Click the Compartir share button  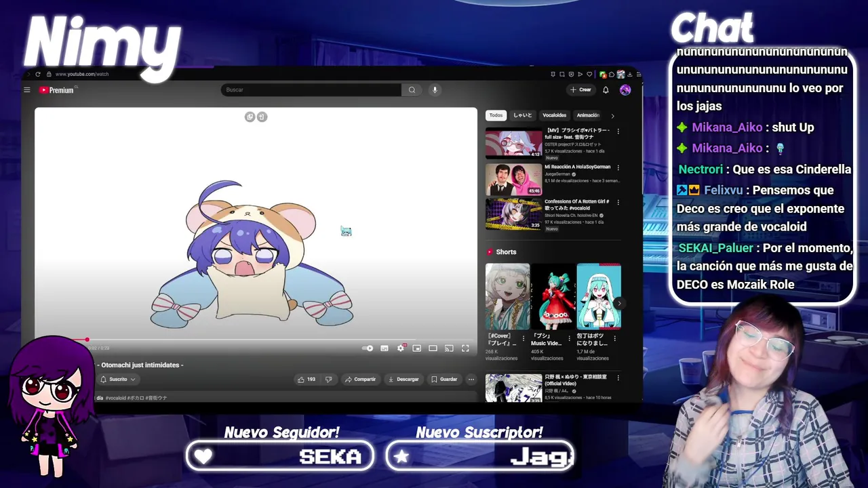click(360, 380)
